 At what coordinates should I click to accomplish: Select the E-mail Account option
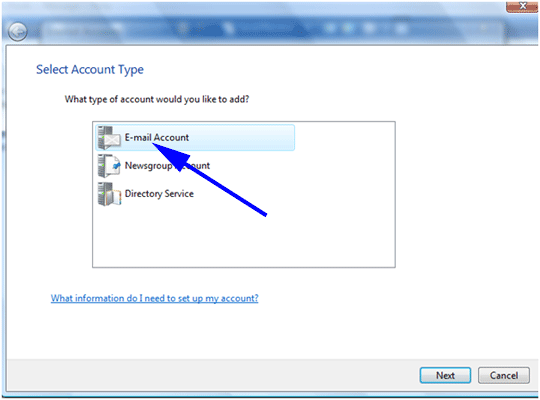coord(195,138)
